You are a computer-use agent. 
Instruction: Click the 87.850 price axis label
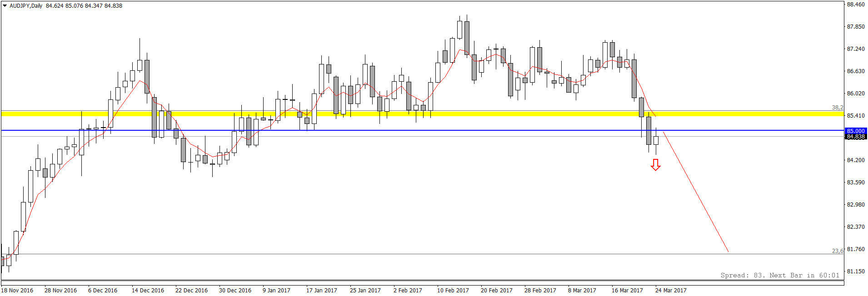tap(856, 27)
